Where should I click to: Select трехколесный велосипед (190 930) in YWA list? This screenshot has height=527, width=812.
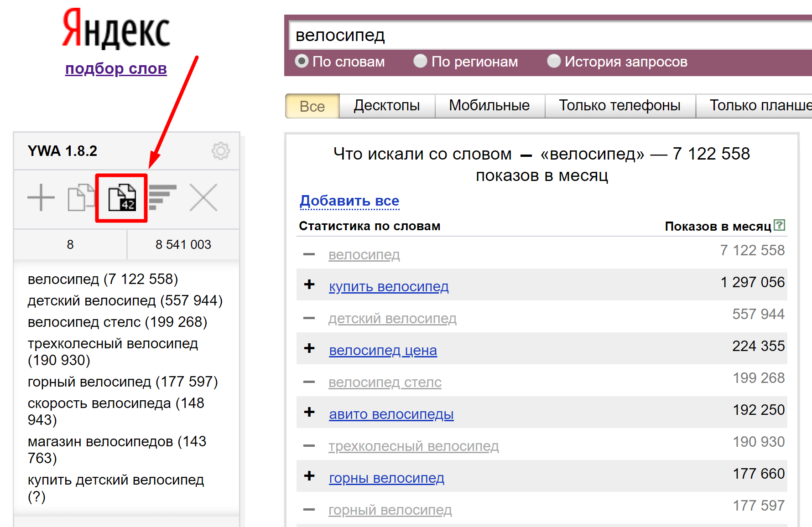[x=113, y=352]
